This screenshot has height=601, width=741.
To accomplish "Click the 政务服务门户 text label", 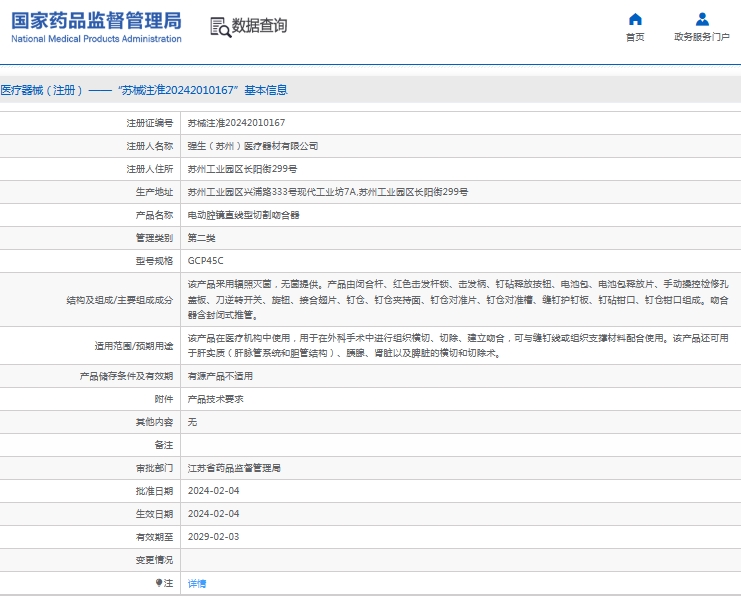I will pos(702,37).
